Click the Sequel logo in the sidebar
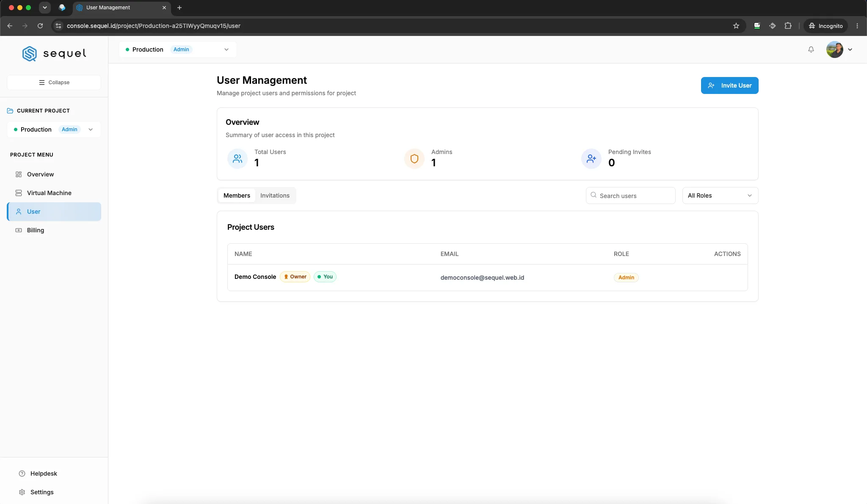Screen dimensions: 867x504 (54, 53)
